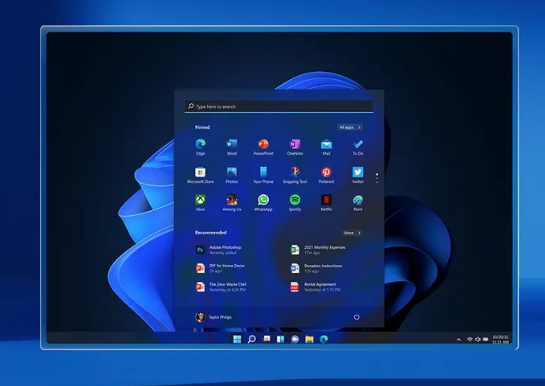Open the Xbox app icon

[200, 203]
